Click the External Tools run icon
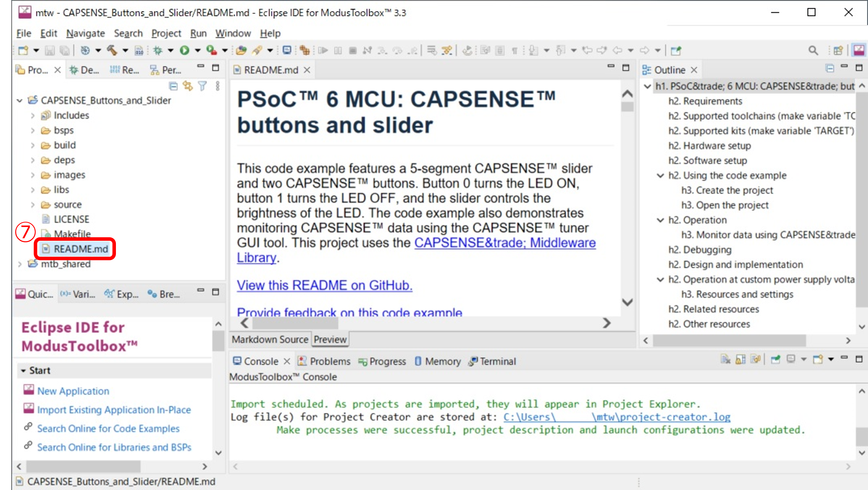This screenshot has height=490, width=868. pos(212,50)
